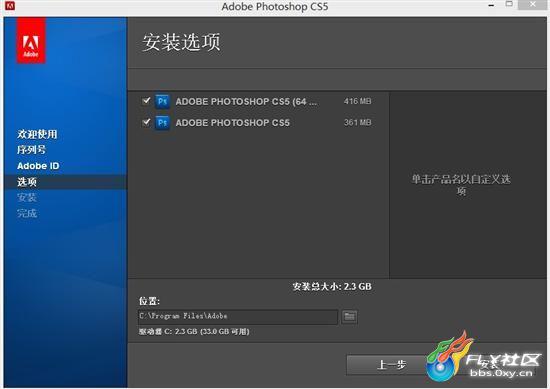
Task: Click Ps icon of the 416 MB entry
Action: click(162, 102)
